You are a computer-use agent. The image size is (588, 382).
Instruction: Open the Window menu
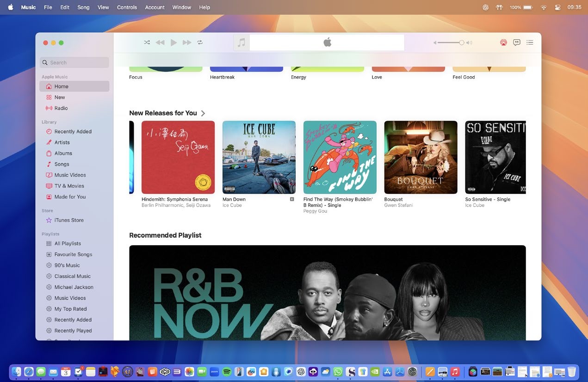181,7
